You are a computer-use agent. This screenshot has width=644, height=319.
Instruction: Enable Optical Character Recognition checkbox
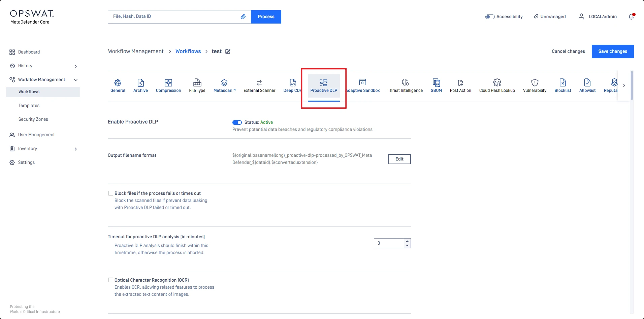coord(111,280)
